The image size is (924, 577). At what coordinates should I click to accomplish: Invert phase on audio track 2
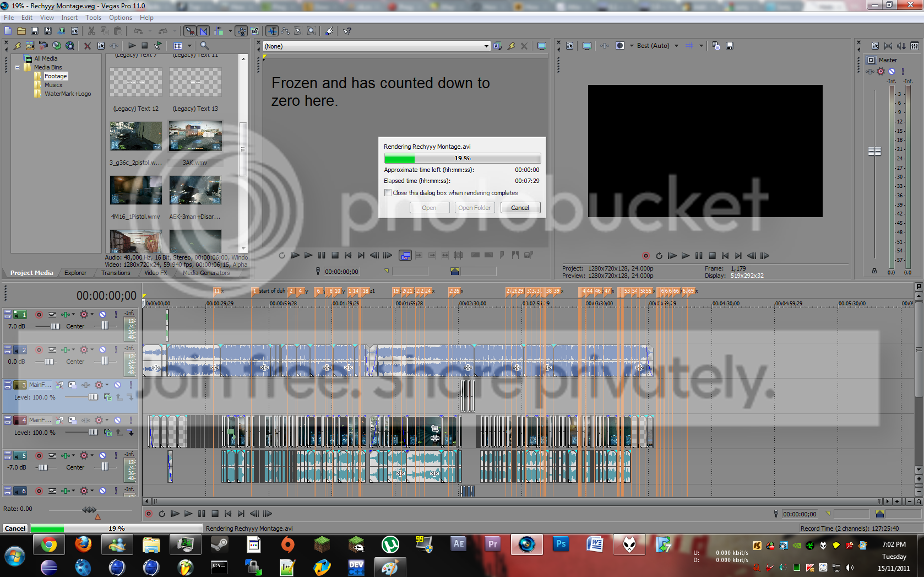coord(52,350)
